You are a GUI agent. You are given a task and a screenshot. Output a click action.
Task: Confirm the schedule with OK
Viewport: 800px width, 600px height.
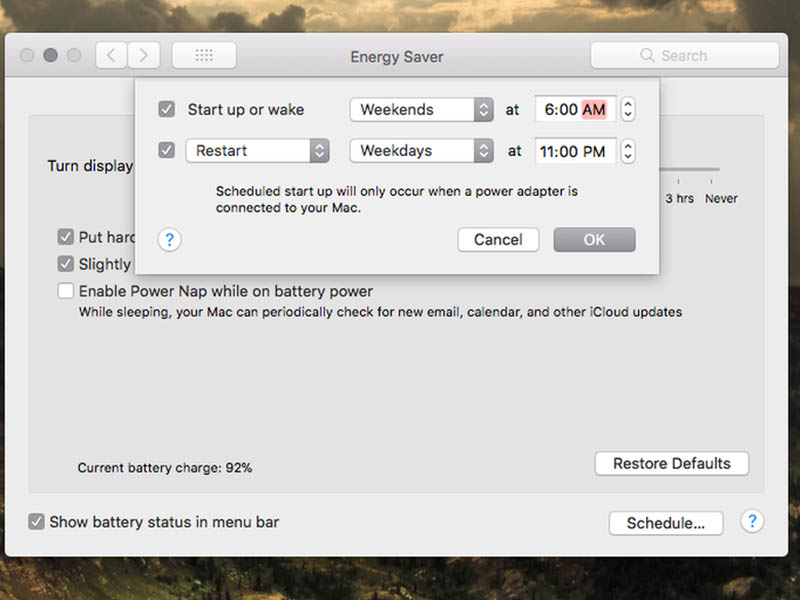(594, 240)
